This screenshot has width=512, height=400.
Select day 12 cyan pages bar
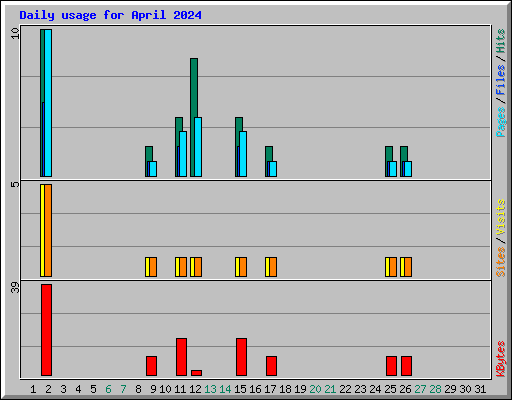pyautogui.click(x=198, y=147)
